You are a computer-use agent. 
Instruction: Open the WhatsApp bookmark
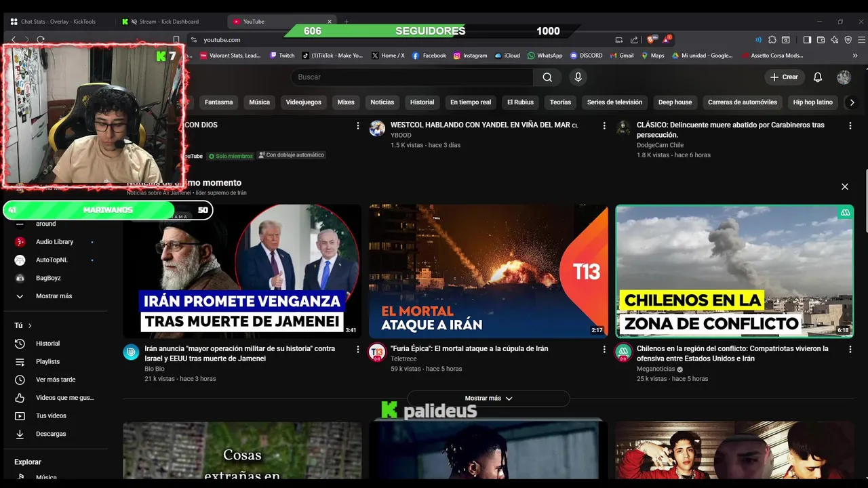tap(545, 56)
